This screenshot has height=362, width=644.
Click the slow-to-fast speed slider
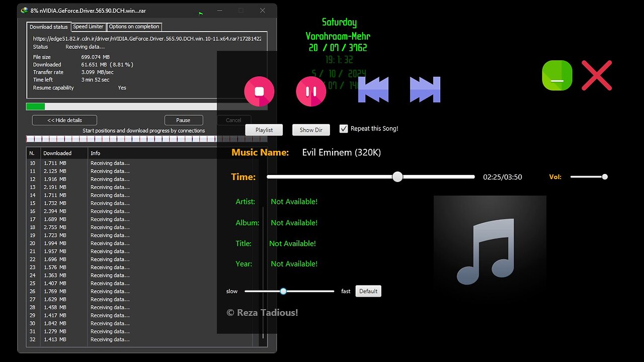click(289, 291)
